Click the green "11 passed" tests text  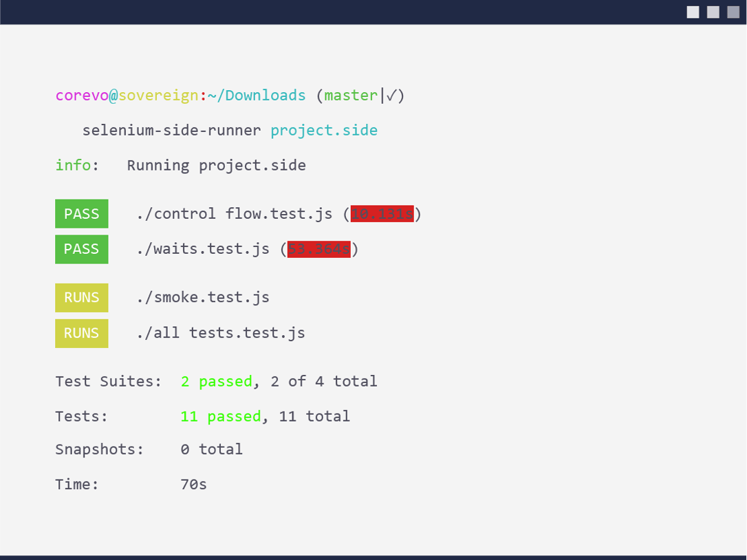click(x=221, y=417)
